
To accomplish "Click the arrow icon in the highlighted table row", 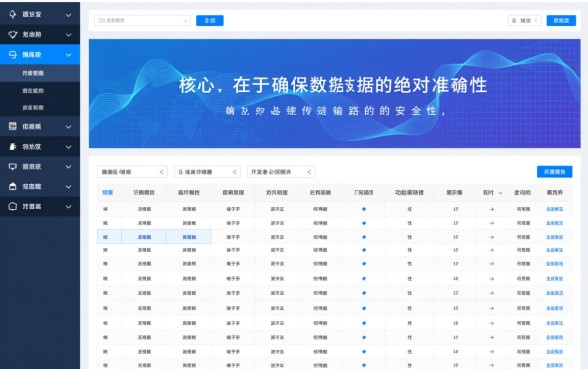I will pyautogui.click(x=492, y=237).
